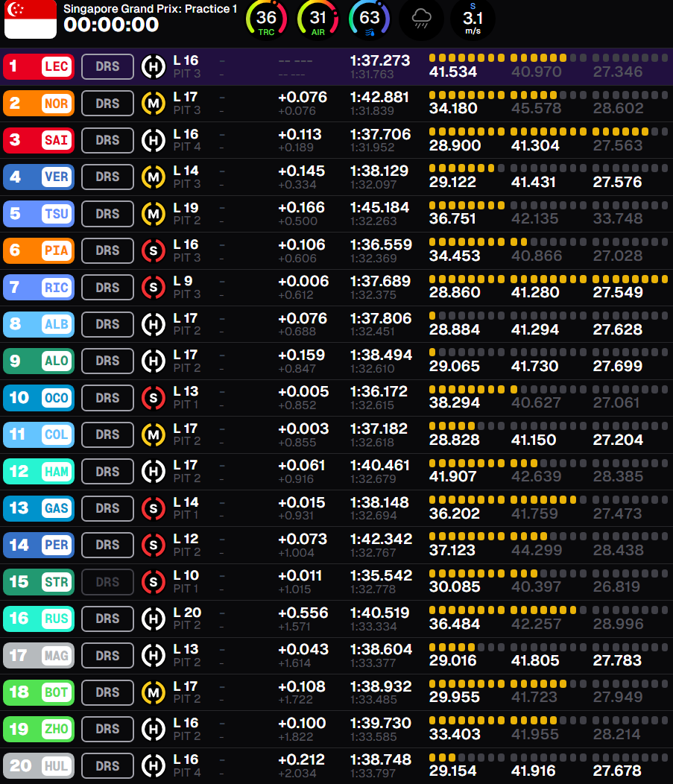Click LEC's sector 1 mini-sector bar
Image resolution: width=673 pixels, height=784 pixels.
tap(467, 58)
